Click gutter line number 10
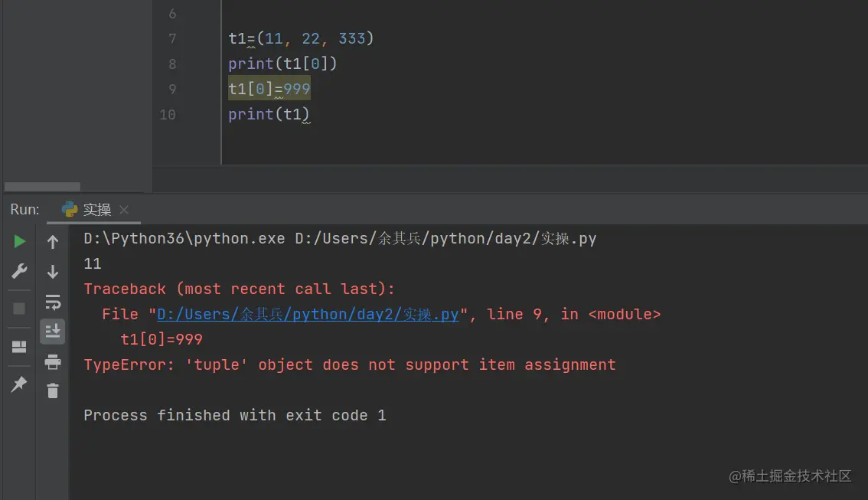 click(x=167, y=115)
